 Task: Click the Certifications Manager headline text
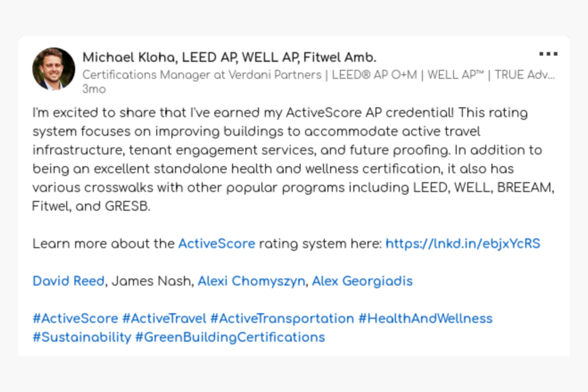(x=318, y=75)
